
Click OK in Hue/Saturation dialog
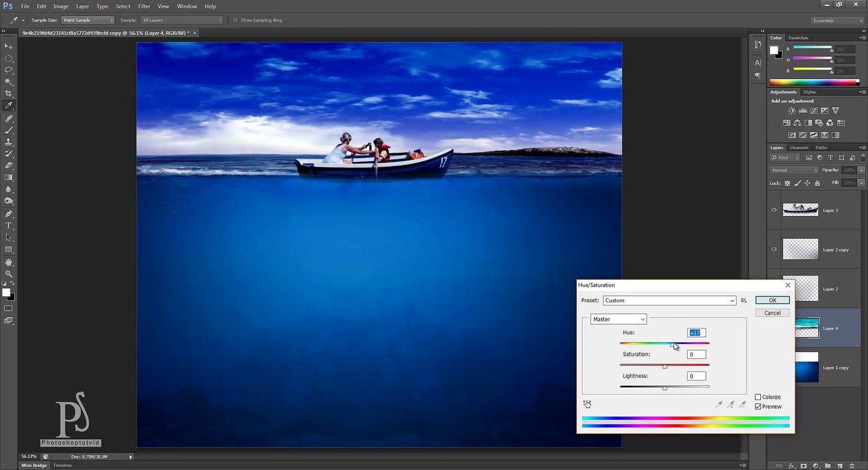pyautogui.click(x=772, y=300)
